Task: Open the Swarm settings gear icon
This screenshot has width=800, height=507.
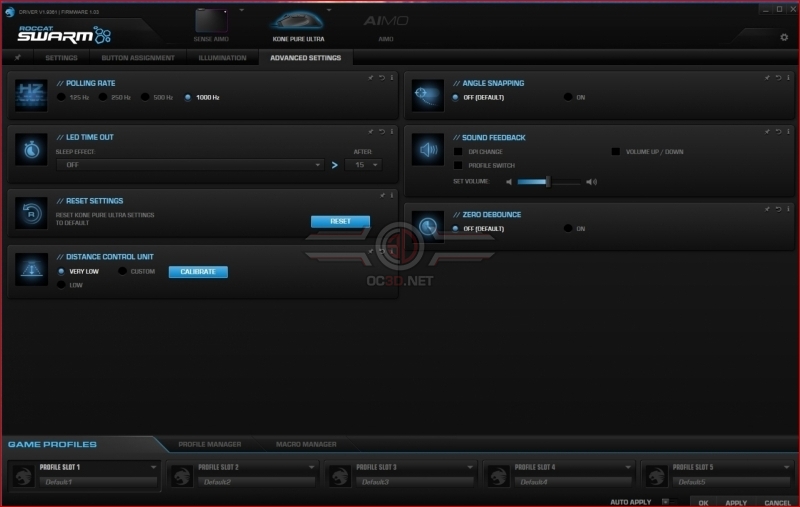Action: [x=784, y=37]
